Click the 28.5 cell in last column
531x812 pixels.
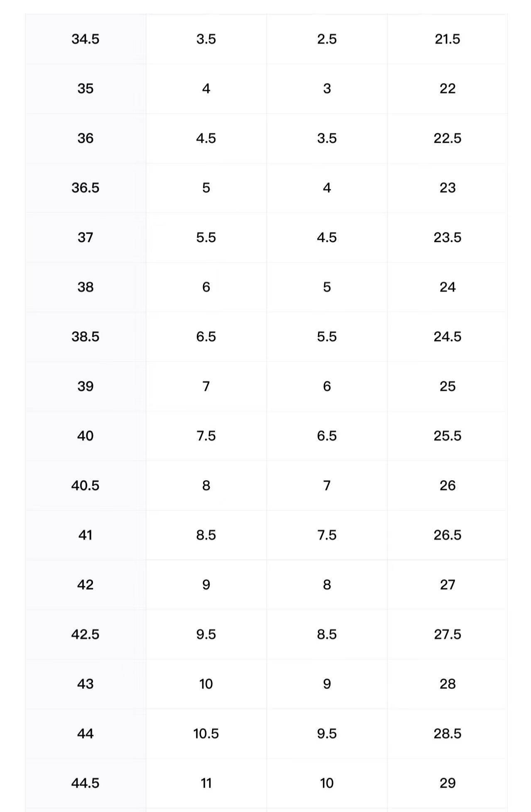pyautogui.click(x=447, y=734)
